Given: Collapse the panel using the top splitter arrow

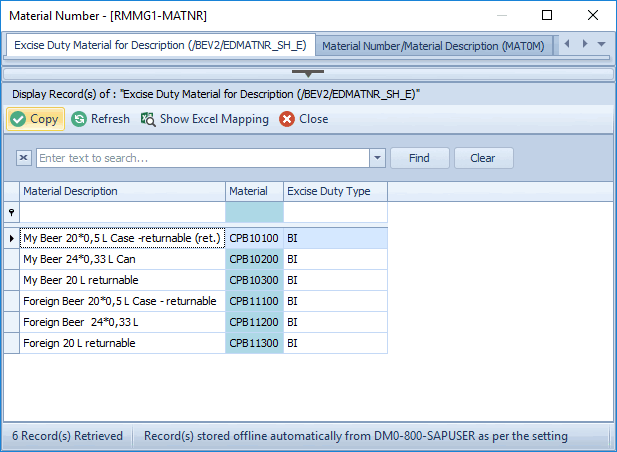Looking at the screenshot, I should [x=308, y=73].
